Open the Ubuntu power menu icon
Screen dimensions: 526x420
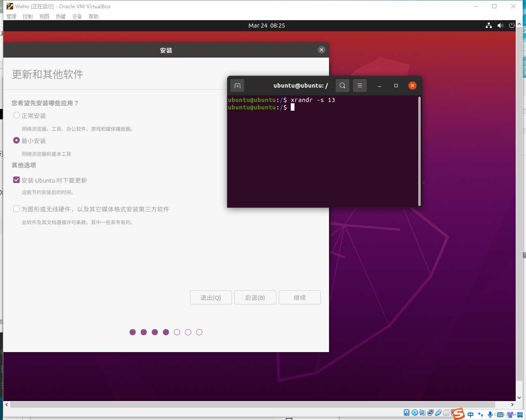click(512, 26)
